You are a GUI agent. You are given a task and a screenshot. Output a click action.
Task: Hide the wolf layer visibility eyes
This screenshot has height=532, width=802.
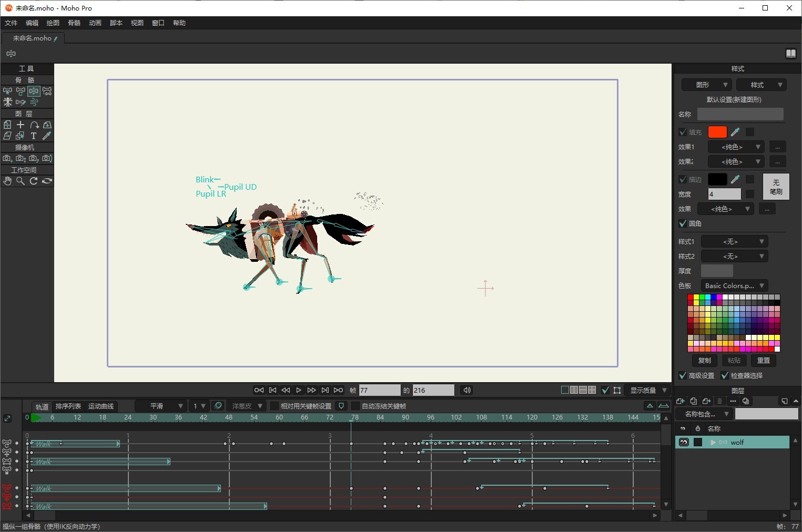pyautogui.click(x=684, y=442)
